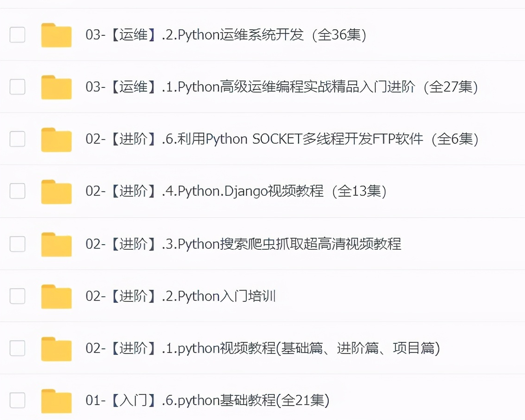This screenshot has height=420, width=525.
Task: Open the folder icon for python基础教程(全21集)
Action: [56, 400]
